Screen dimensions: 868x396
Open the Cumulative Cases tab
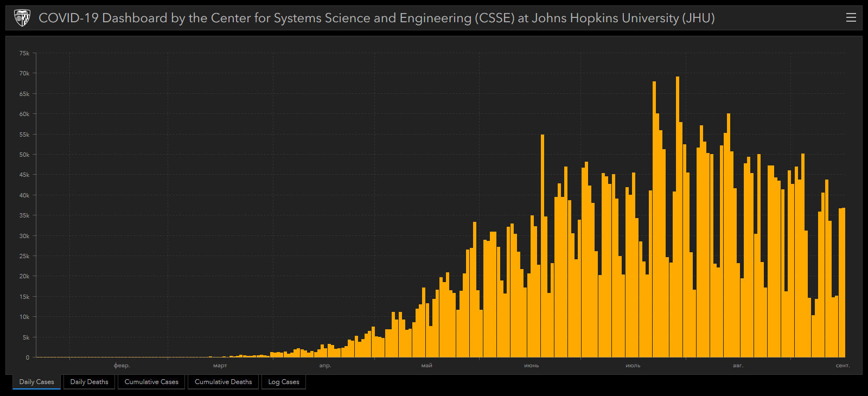pos(151,382)
